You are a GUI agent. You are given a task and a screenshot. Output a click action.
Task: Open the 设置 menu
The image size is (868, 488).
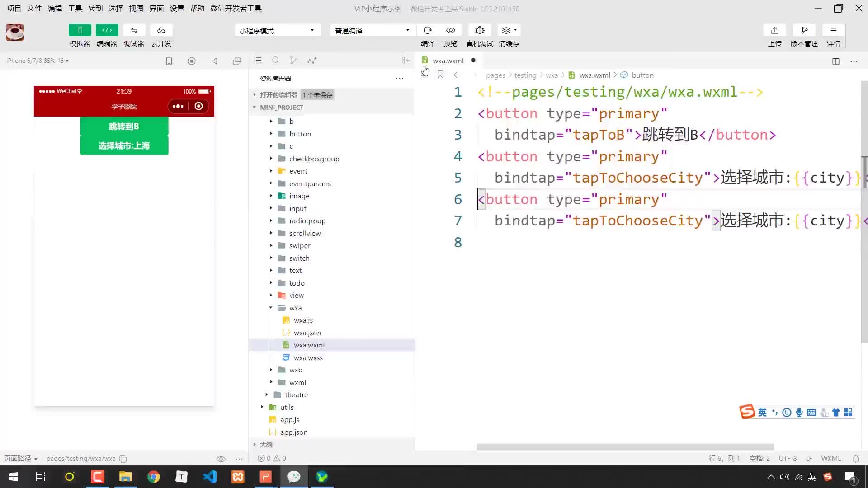(177, 9)
